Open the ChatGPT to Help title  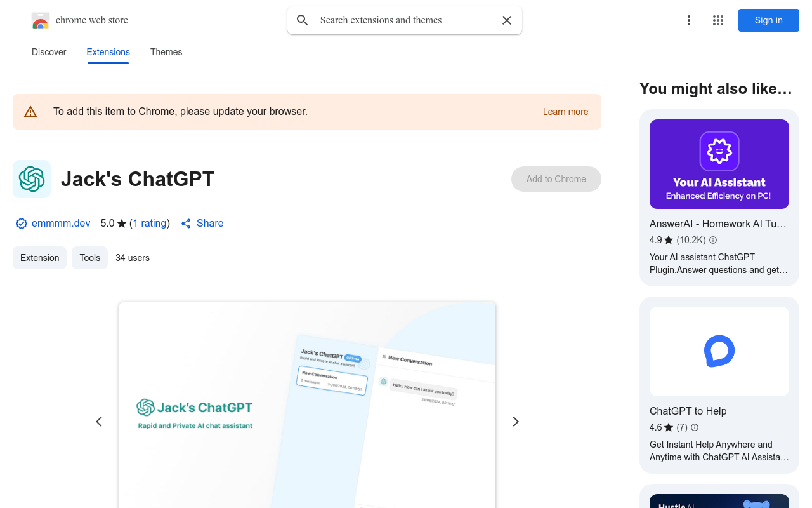point(688,411)
